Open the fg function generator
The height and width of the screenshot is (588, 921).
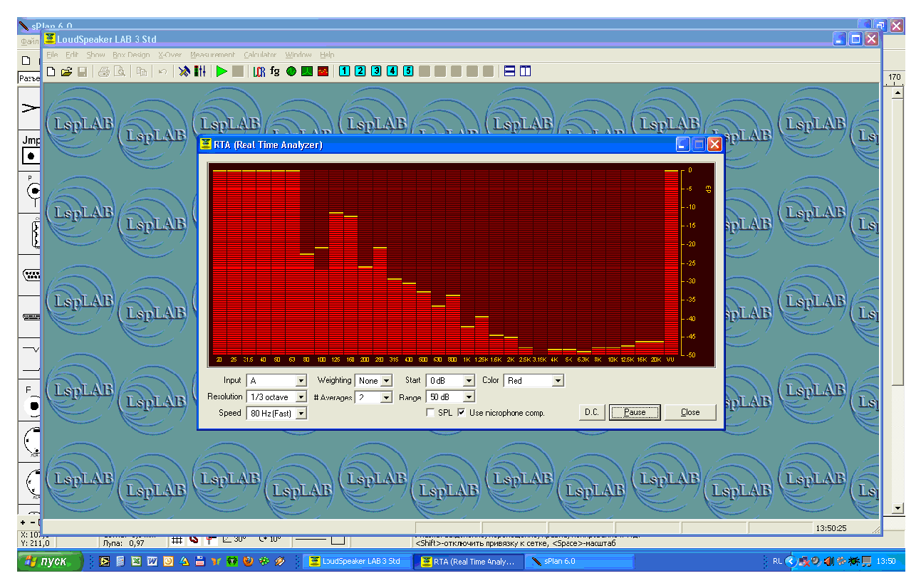tap(275, 71)
